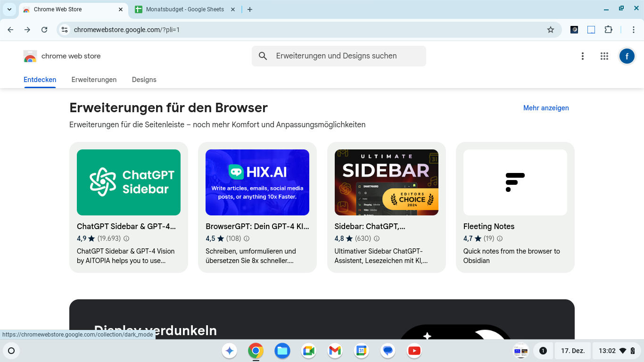Image resolution: width=644 pixels, height=362 pixels.
Task: Click the browser forward arrow
Action: 27,30
